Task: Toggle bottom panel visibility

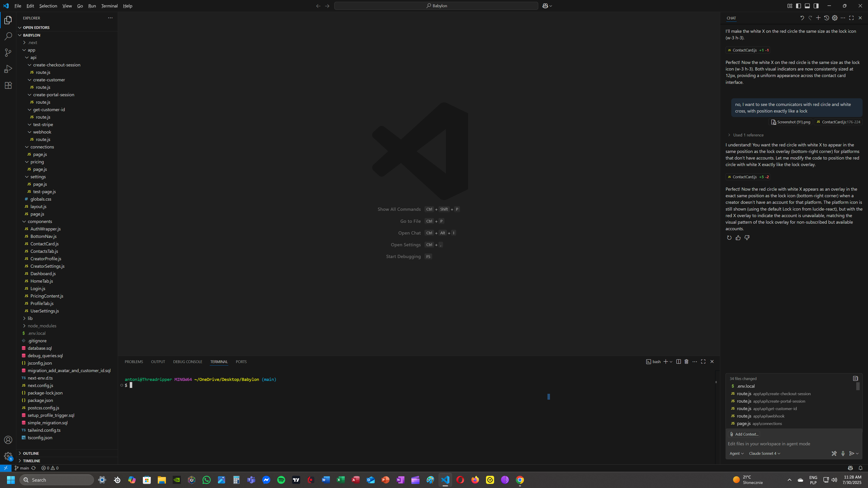Action: coord(807,6)
